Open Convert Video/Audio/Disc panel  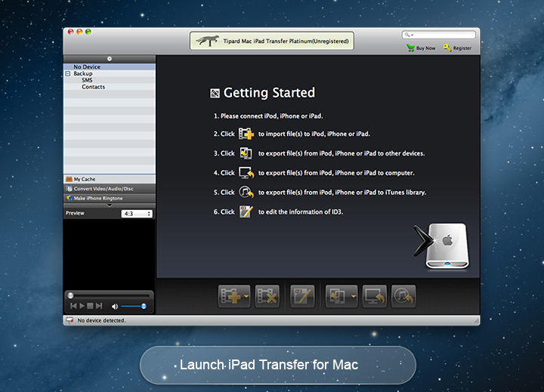110,189
